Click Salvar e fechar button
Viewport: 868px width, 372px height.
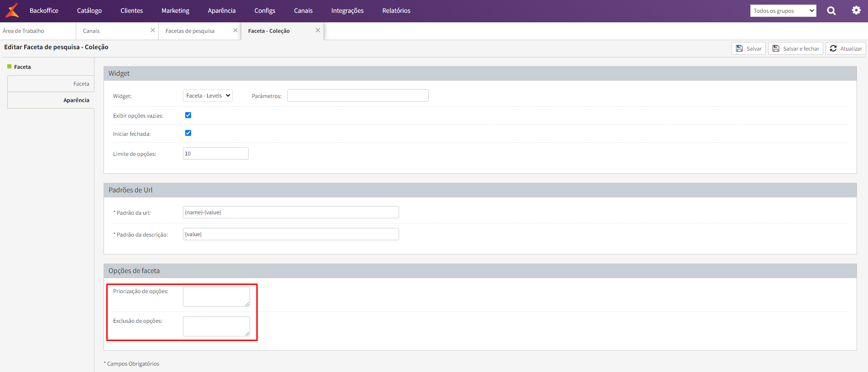[795, 48]
